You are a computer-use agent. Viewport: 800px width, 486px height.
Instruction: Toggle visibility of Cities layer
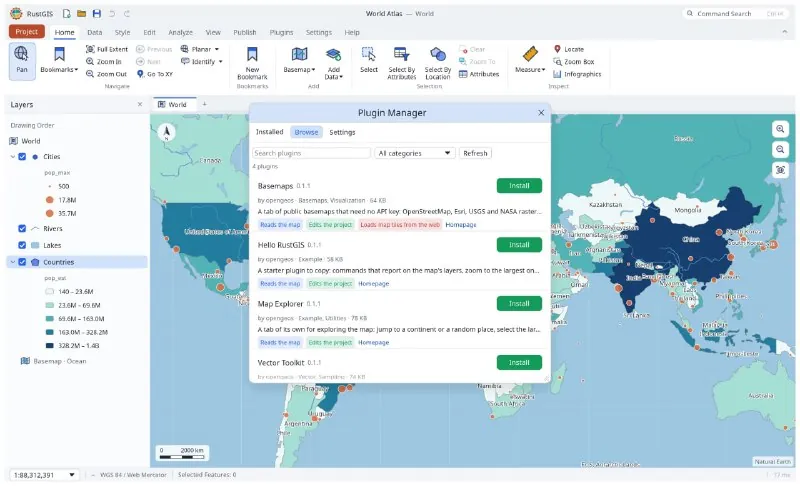pos(22,157)
